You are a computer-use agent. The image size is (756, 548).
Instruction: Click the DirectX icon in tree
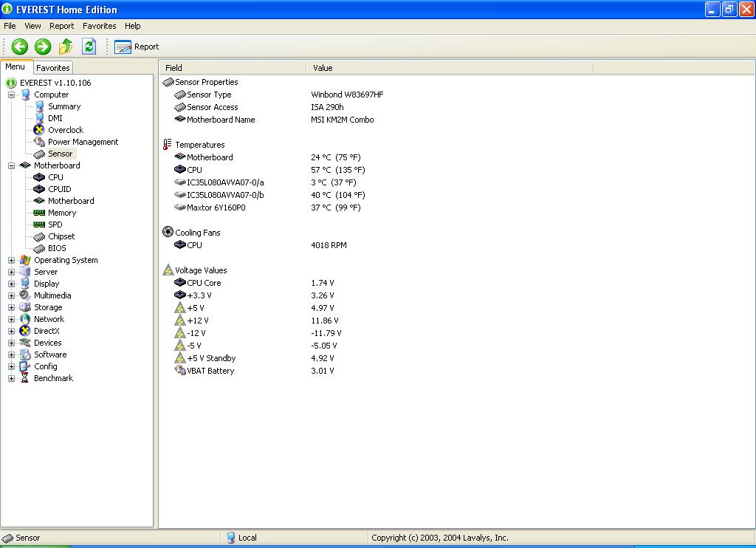pyautogui.click(x=25, y=332)
